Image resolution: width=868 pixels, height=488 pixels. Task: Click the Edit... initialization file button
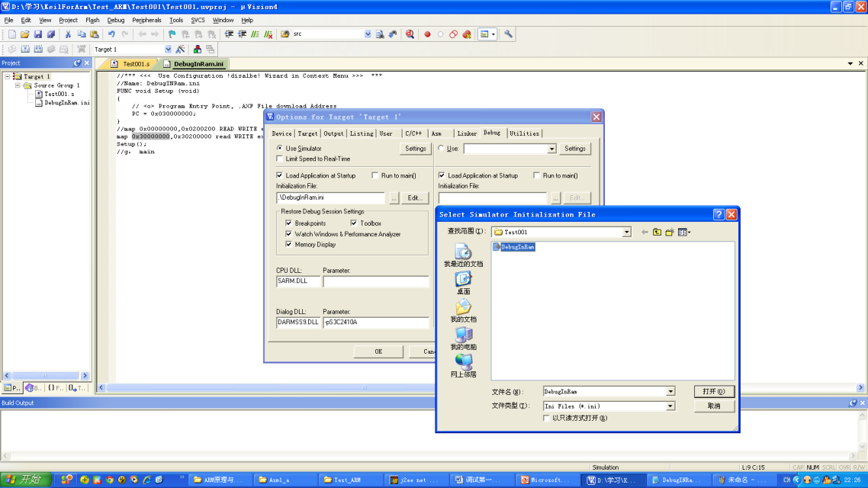point(415,198)
